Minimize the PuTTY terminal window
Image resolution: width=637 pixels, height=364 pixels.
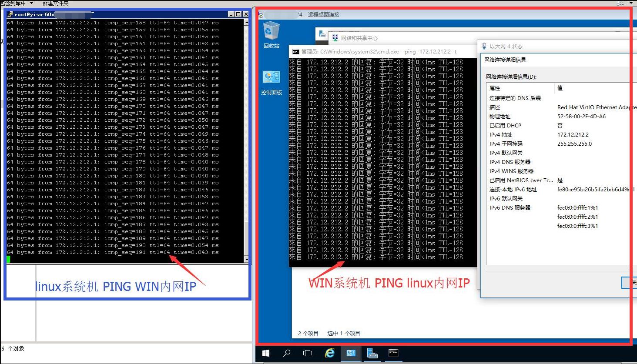(231, 14)
